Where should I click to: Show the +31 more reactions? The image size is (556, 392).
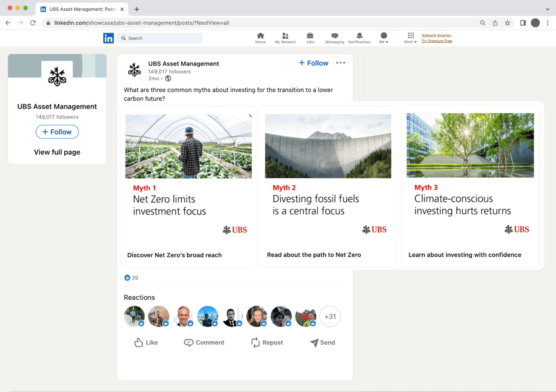330,317
